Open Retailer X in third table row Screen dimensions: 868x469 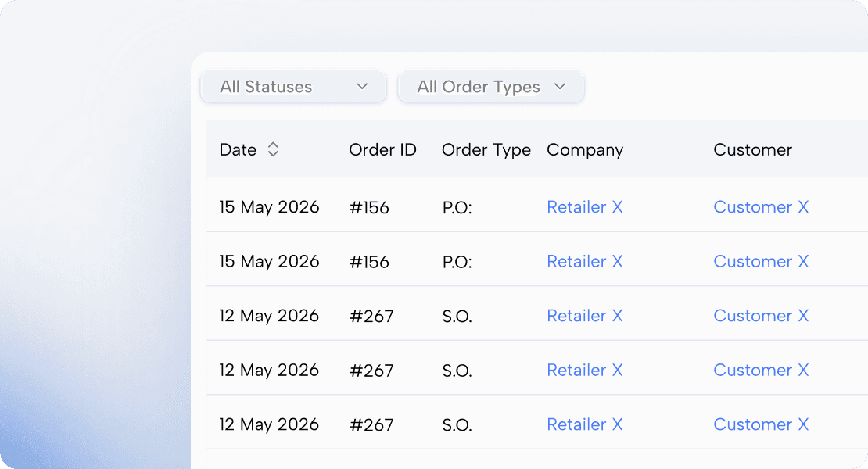point(584,316)
